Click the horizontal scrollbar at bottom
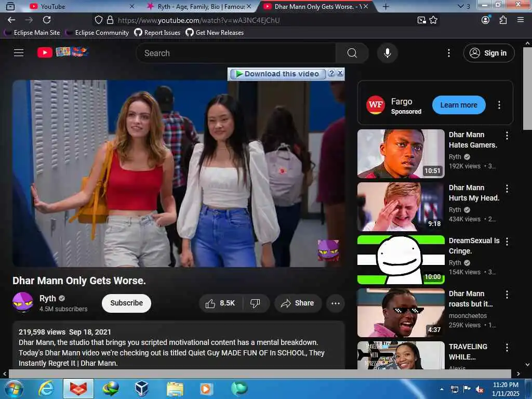Image resolution: width=532 pixels, height=399 pixels. click(260, 374)
